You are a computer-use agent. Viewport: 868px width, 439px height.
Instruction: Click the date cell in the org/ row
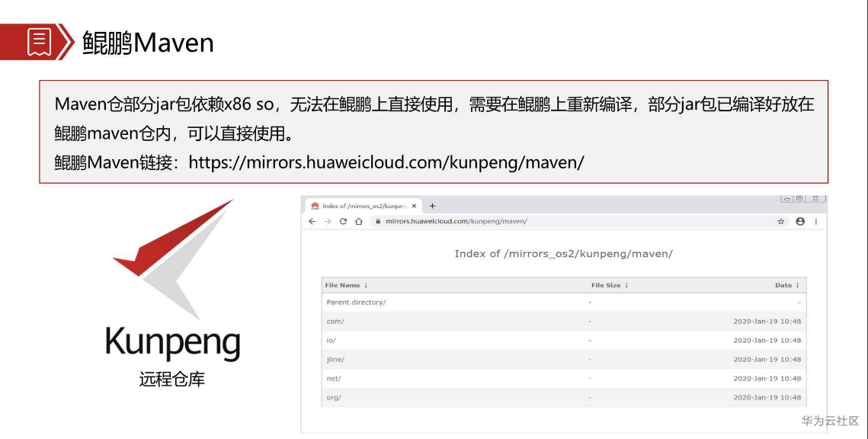click(x=767, y=398)
